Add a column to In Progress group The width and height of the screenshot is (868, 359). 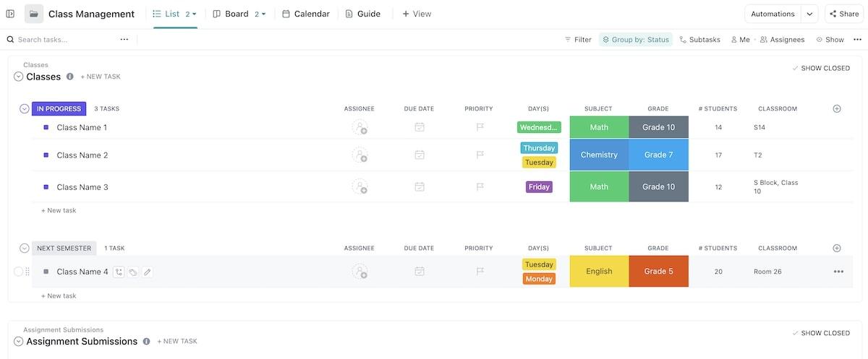click(837, 109)
